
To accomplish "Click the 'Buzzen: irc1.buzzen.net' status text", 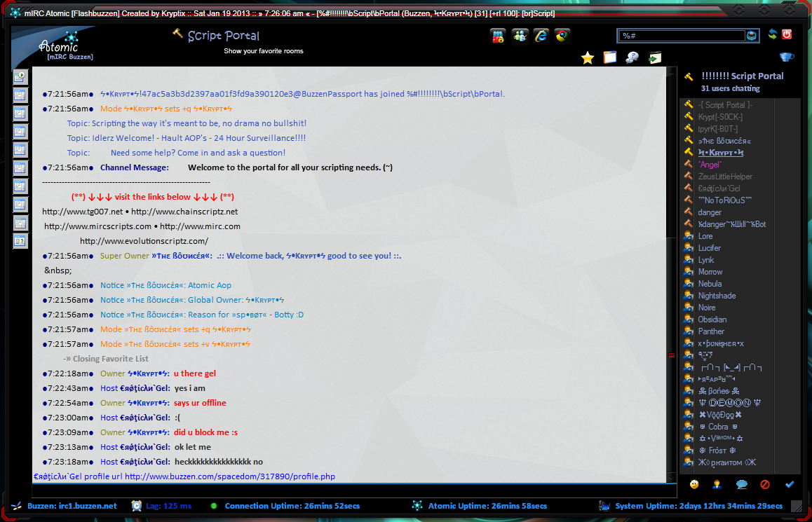I will point(72,506).
